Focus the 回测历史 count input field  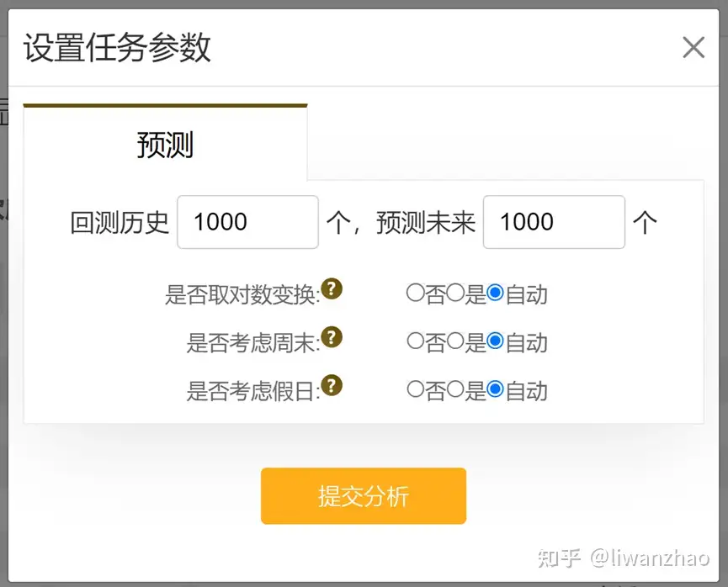click(247, 222)
